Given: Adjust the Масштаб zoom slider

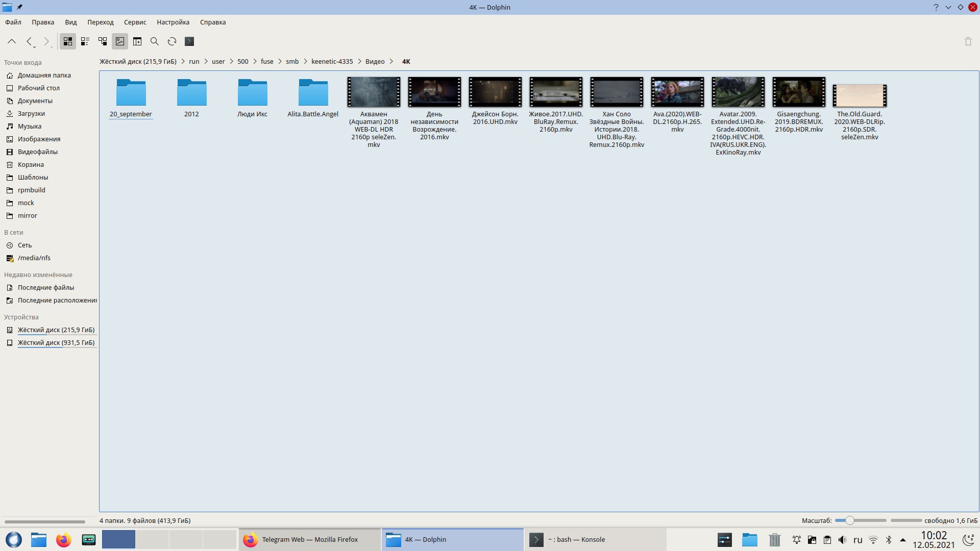Looking at the screenshot, I should 849,520.
